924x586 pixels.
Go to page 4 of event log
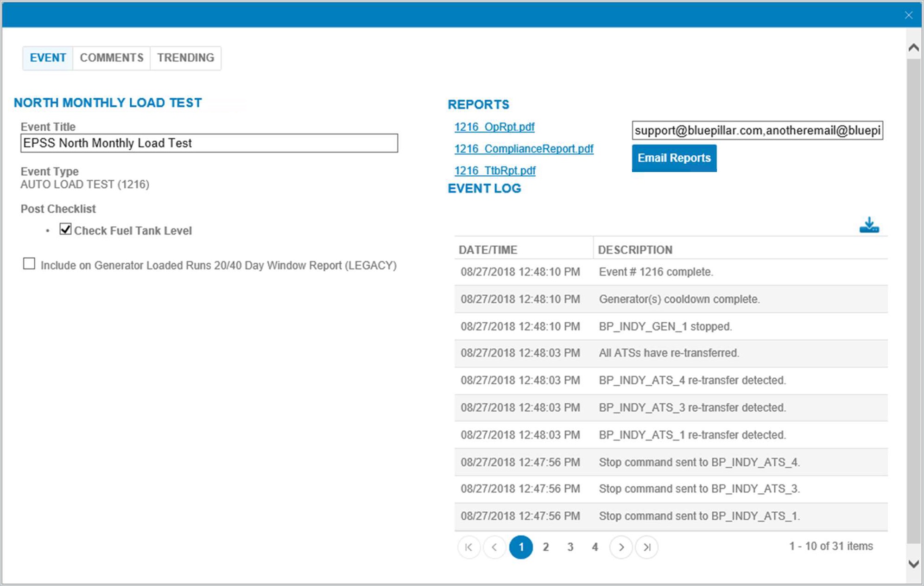coord(595,547)
